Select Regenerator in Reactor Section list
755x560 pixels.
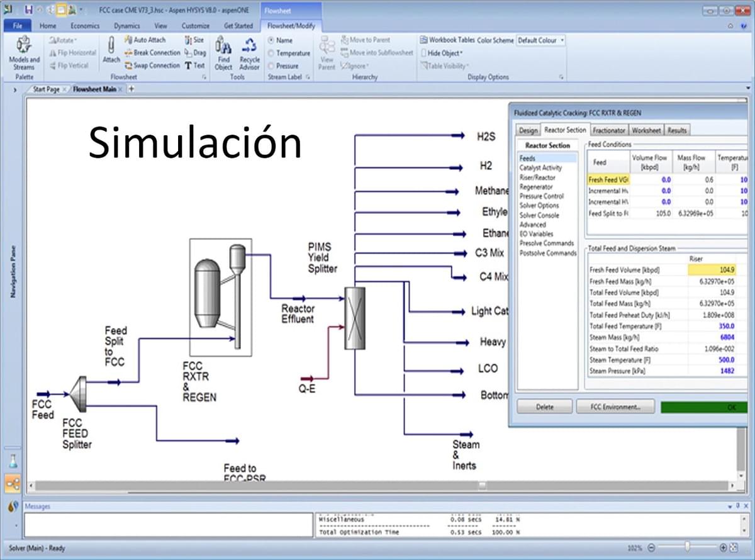click(536, 187)
